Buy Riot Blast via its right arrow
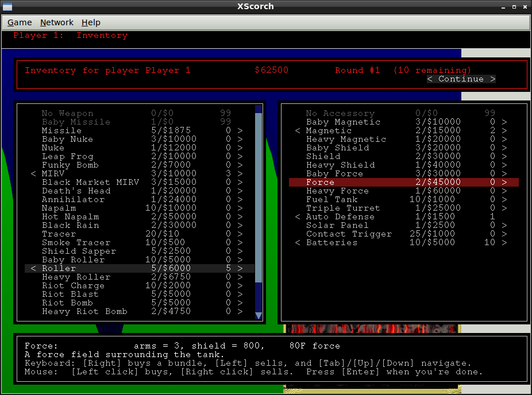The image size is (532, 395). [x=240, y=295]
